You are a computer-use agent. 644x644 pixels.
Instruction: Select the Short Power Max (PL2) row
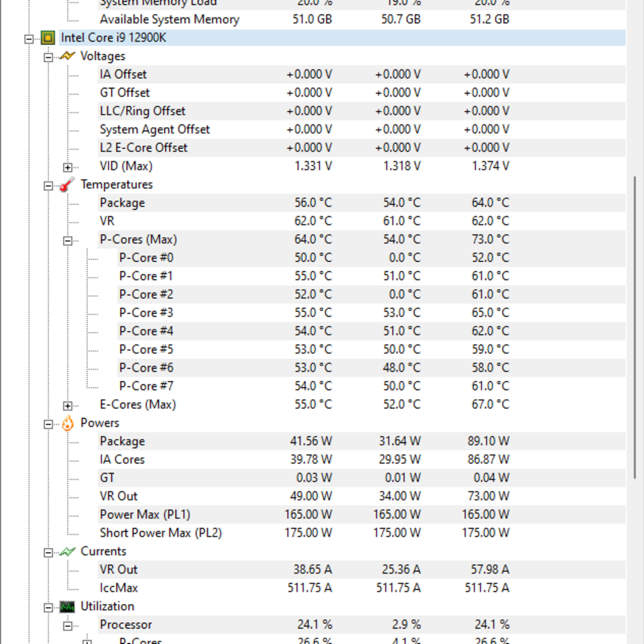click(x=361, y=533)
